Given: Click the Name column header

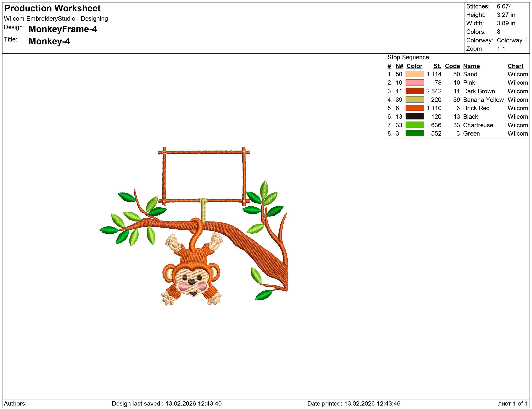Looking at the screenshot, I should point(471,66).
